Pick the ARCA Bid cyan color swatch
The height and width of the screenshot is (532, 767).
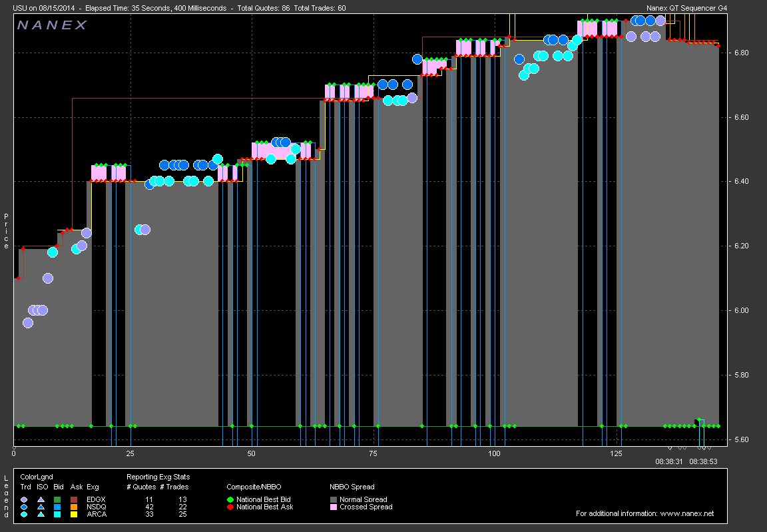tap(58, 515)
